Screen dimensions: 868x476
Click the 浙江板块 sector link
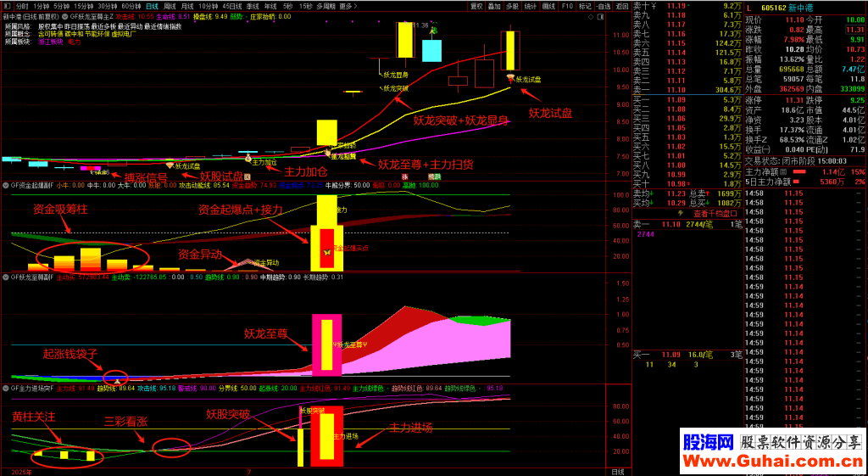[x=50, y=42]
